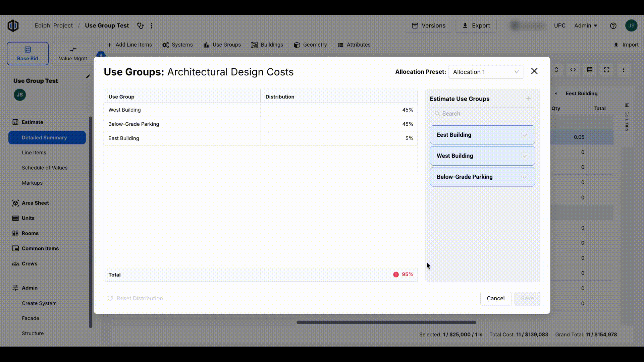Viewport: 644px width, 362px height.
Task: Click the pencil edit icon beside Use Group Test
Action: 88,76
